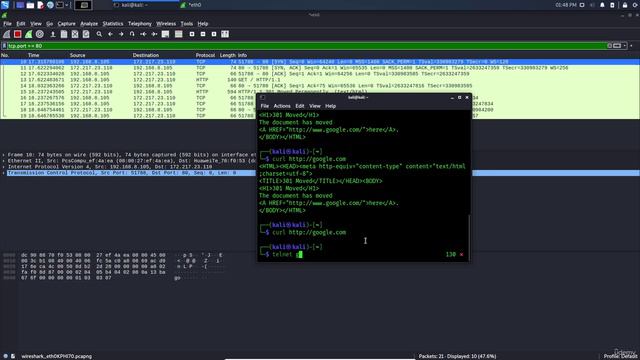The image size is (640, 360).
Task: Open Wireshark Go menu
Action: click(49, 24)
